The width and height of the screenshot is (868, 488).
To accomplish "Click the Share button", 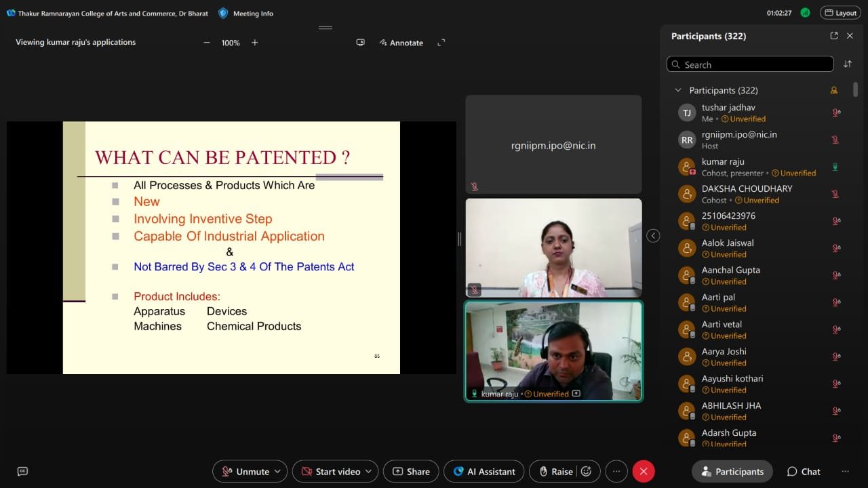I will pyautogui.click(x=411, y=472).
